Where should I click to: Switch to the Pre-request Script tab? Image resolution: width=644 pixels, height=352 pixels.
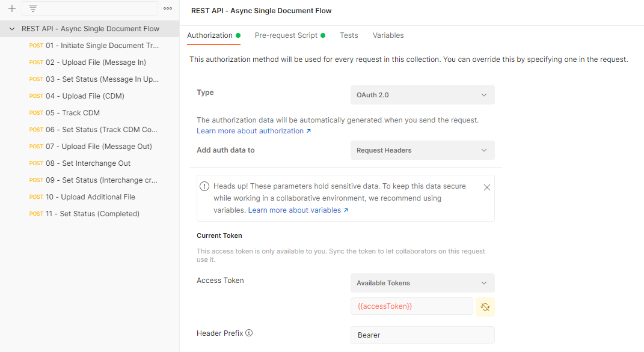click(286, 35)
